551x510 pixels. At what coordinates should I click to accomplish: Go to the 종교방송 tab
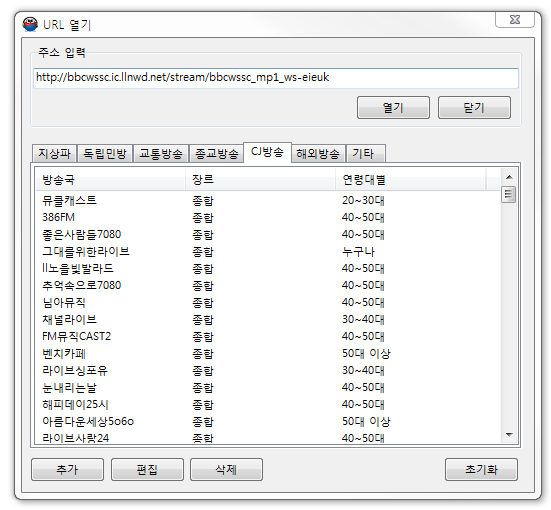click(216, 154)
